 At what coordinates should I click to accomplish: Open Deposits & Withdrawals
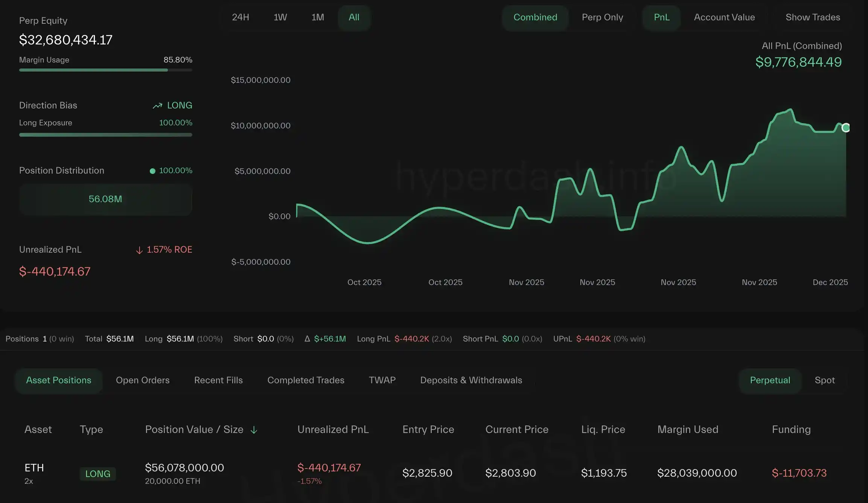[470, 380]
